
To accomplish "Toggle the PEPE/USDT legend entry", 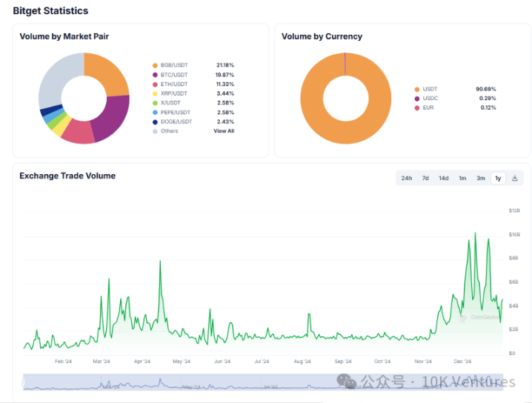I will click(176, 113).
